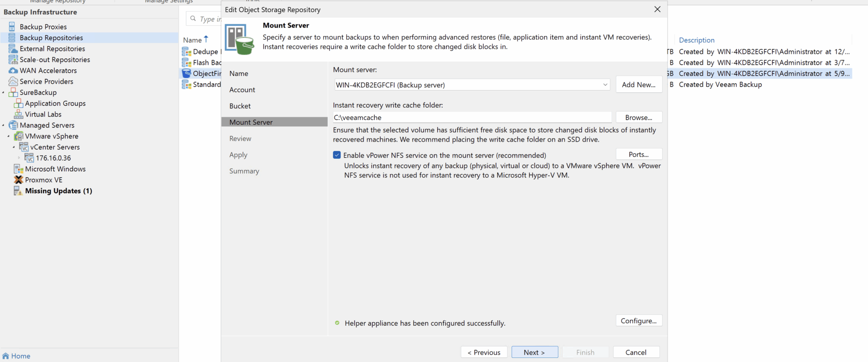Expand the 176.16.0.36 tree node

(19, 158)
